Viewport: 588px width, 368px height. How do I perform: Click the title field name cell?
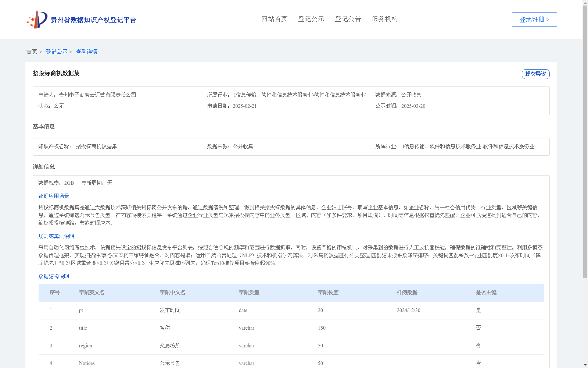coord(83,328)
